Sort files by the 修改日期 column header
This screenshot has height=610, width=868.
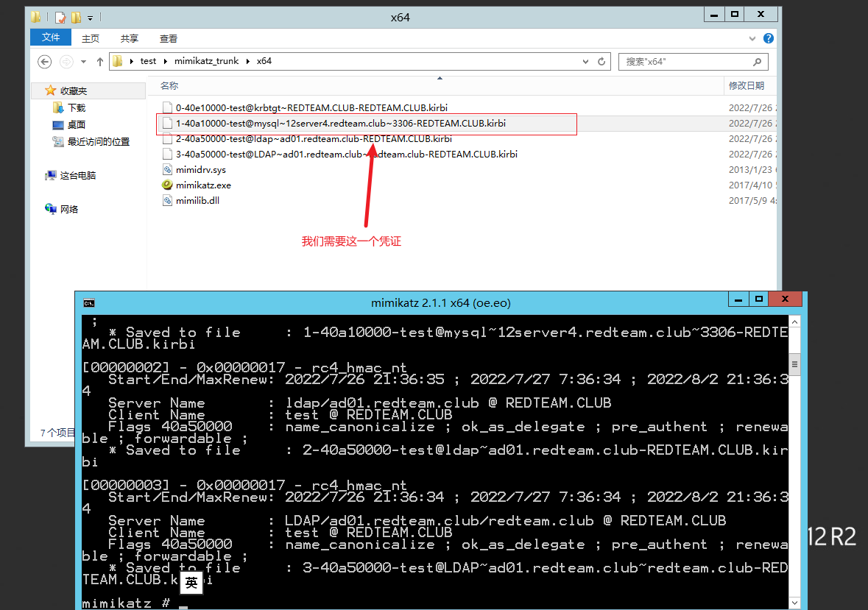tap(747, 85)
